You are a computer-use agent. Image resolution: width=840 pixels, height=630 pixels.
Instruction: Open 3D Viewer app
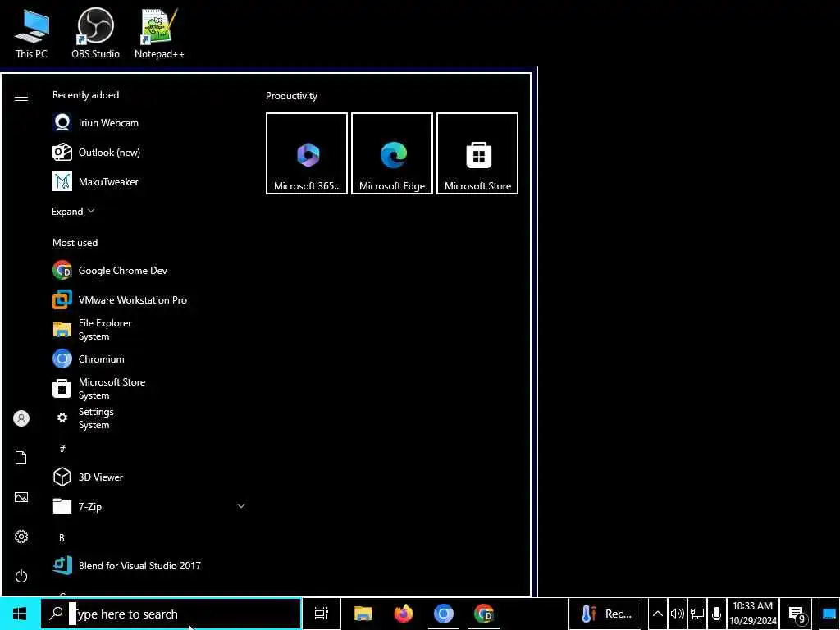149,477
